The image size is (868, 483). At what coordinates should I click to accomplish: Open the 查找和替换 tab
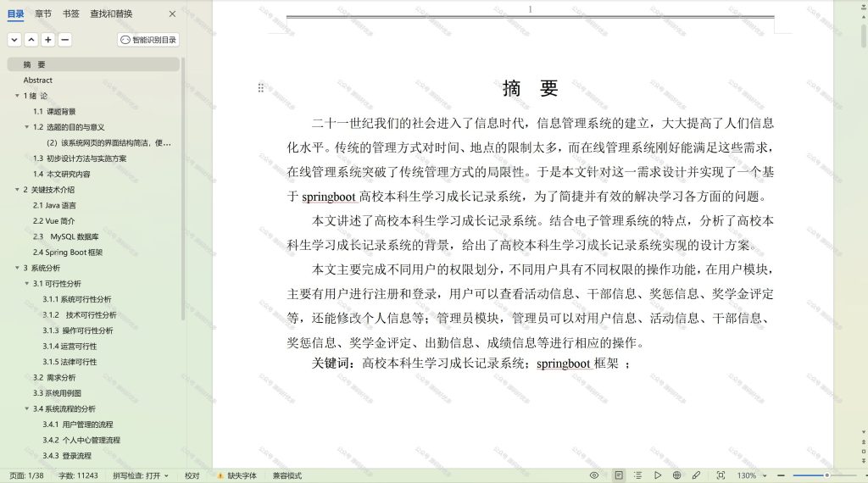coord(111,14)
